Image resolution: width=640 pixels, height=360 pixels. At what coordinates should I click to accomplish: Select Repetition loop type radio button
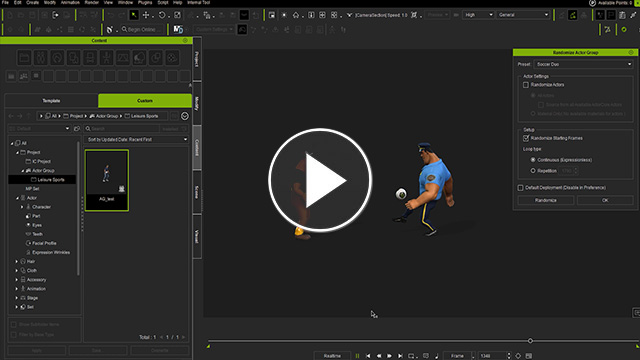[533, 171]
